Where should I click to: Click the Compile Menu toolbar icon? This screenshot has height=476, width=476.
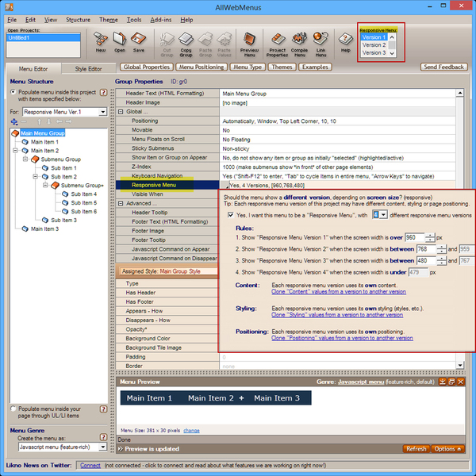[x=299, y=44]
